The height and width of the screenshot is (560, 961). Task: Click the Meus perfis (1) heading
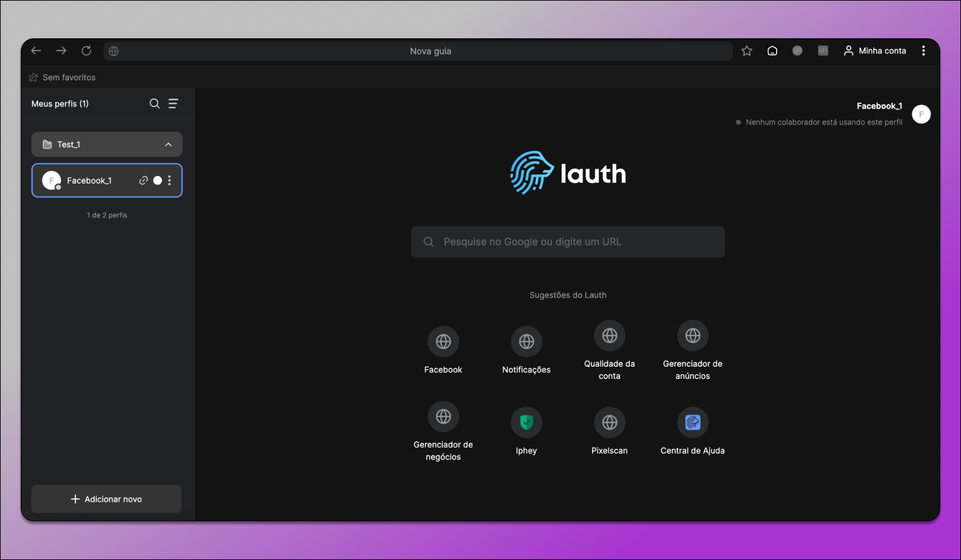[x=60, y=104]
